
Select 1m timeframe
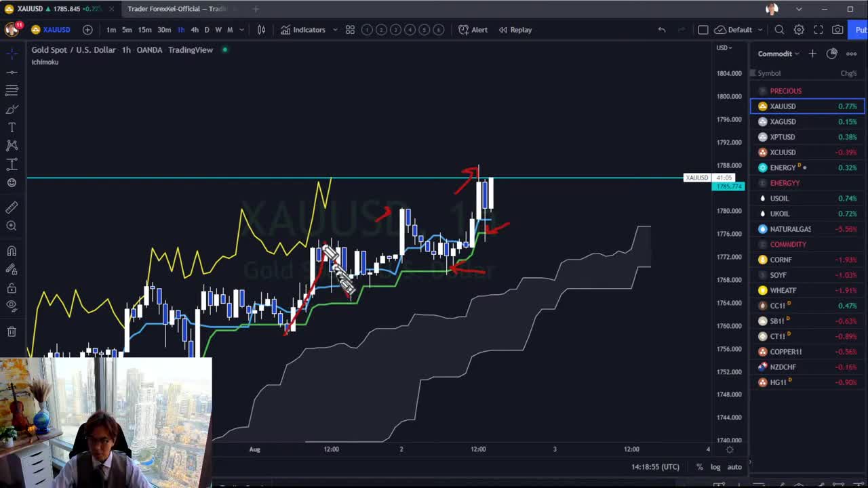tap(111, 30)
